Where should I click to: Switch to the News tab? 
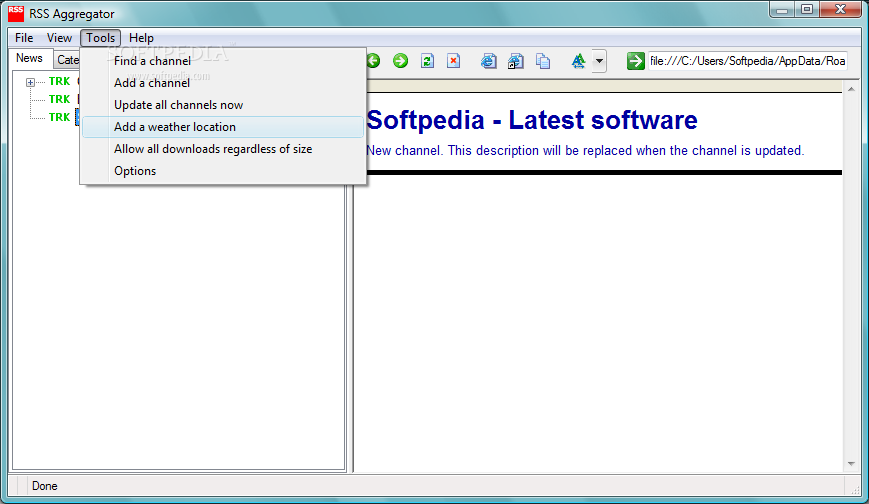[x=29, y=58]
